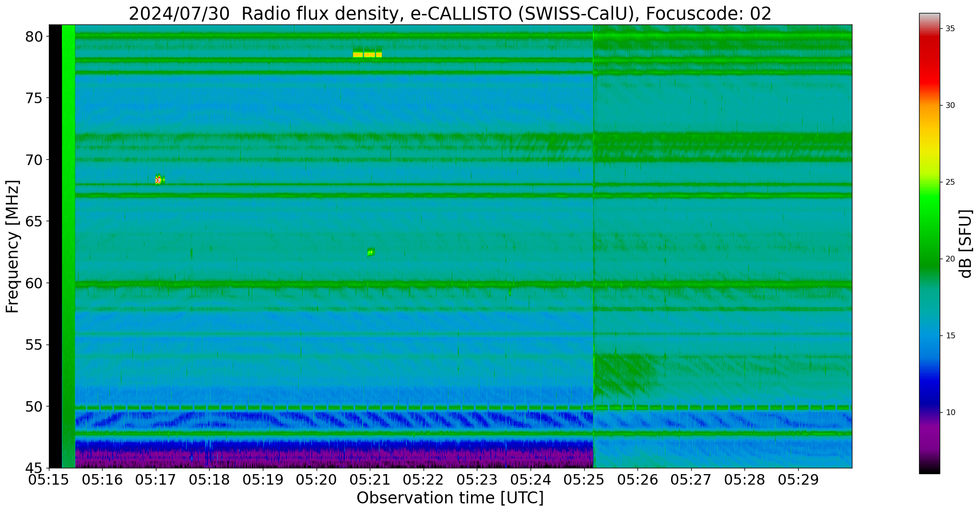Click the 75 MHz frequency tick label

click(34, 98)
